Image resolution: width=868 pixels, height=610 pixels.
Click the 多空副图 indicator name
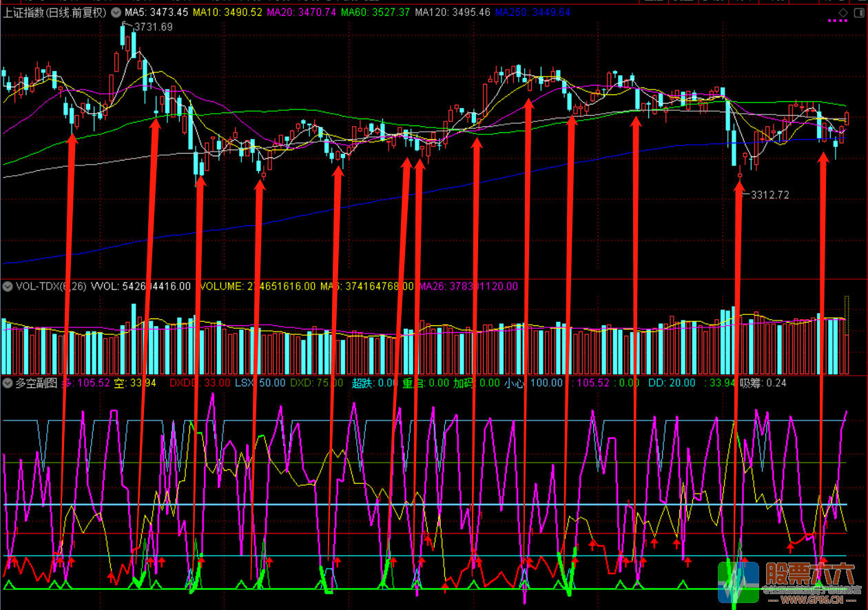point(37,383)
